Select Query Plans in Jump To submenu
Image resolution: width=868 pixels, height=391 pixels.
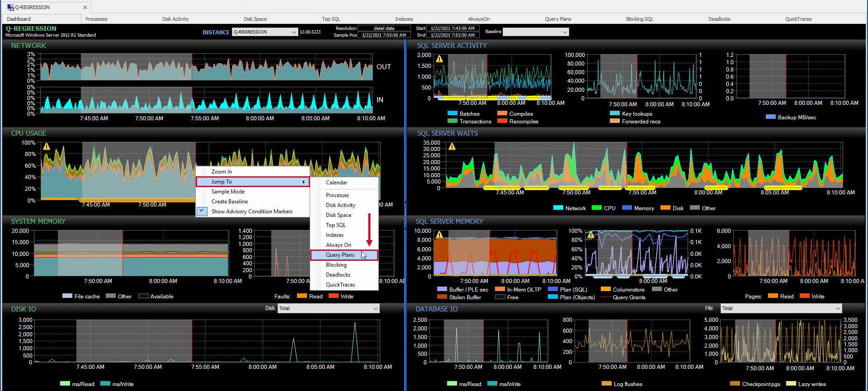tap(340, 255)
